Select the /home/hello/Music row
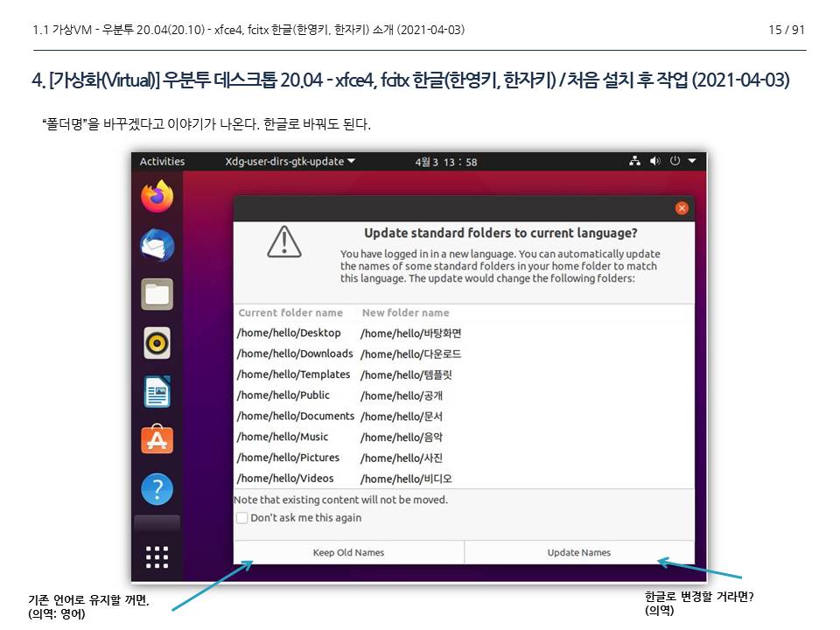This screenshot has width=840, height=630. (464, 437)
